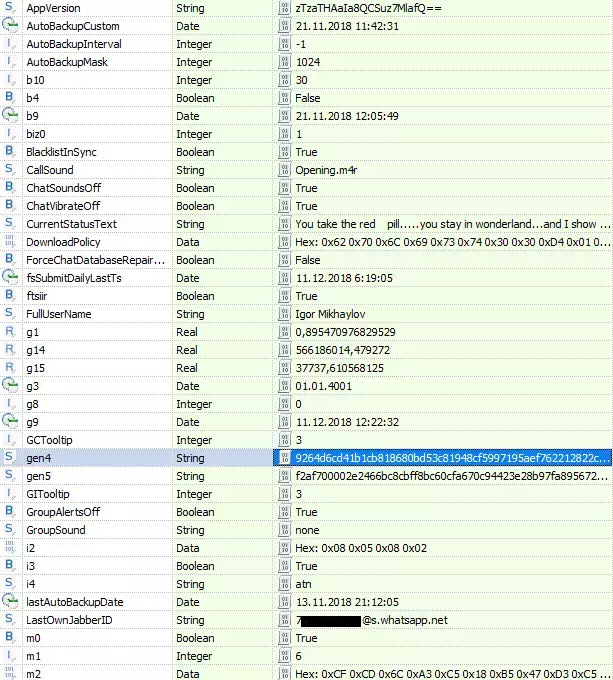Click the m1 value 6
Screen dimensions: 613x680
298,656
